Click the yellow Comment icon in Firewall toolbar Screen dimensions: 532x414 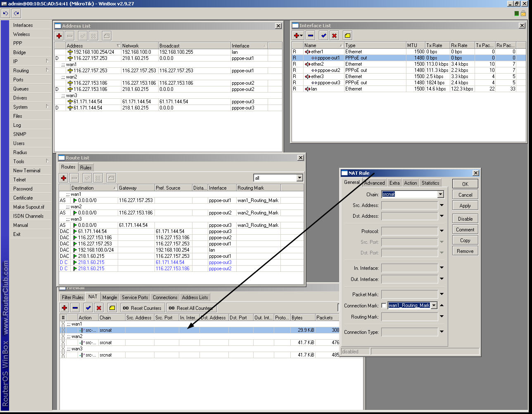pyautogui.click(x=112, y=308)
